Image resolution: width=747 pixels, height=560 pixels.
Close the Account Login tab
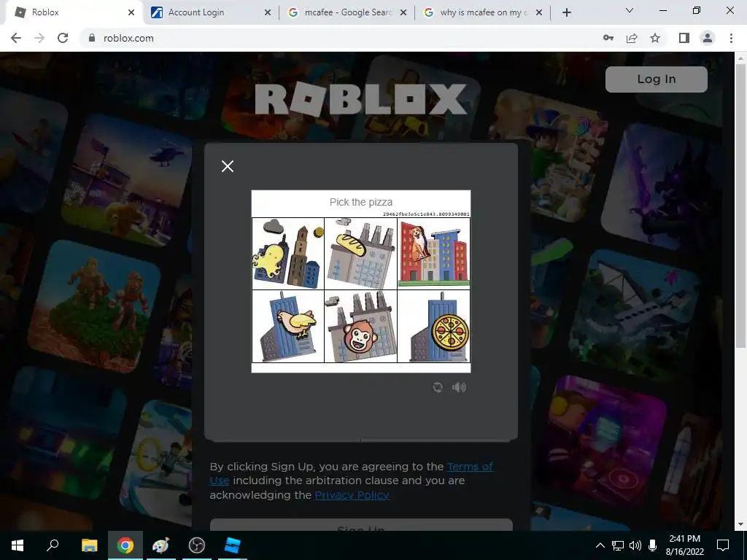[268, 12]
